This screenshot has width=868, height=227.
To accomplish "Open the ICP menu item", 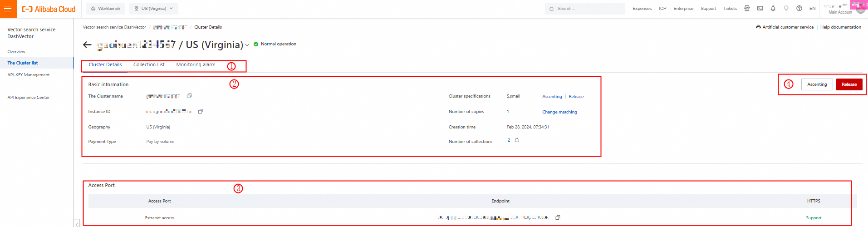I will 662,9.
